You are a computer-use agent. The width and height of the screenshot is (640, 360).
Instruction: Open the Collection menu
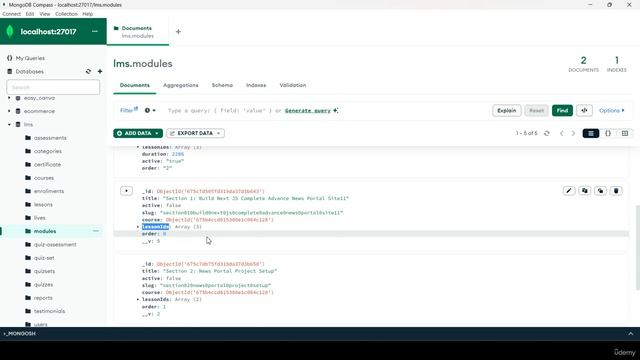(x=66, y=14)
